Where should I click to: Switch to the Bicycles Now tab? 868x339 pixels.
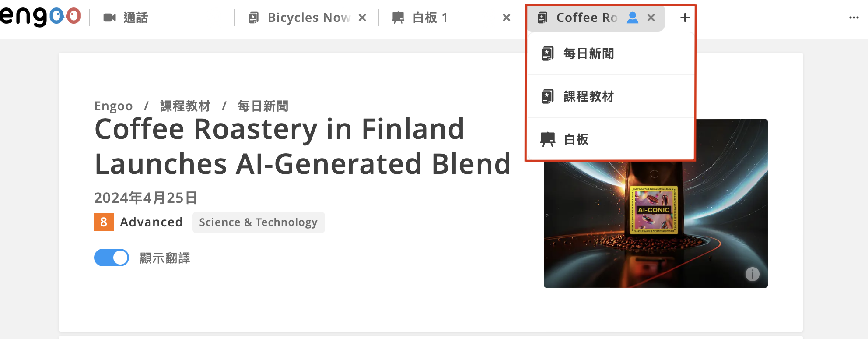(x=308, y=18)
